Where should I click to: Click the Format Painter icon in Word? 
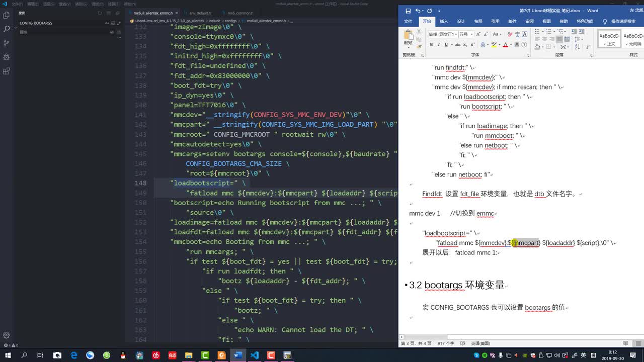click(419, 46)
